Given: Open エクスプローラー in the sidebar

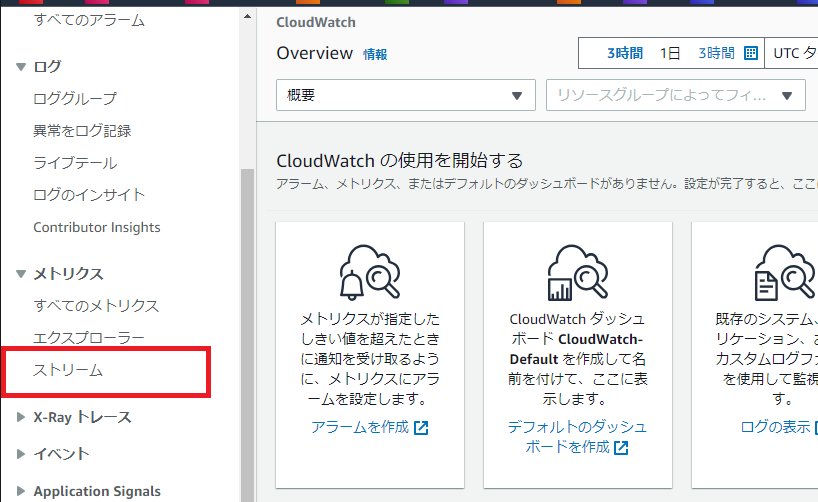Looking at the screenshot, I should coord(89,338).
